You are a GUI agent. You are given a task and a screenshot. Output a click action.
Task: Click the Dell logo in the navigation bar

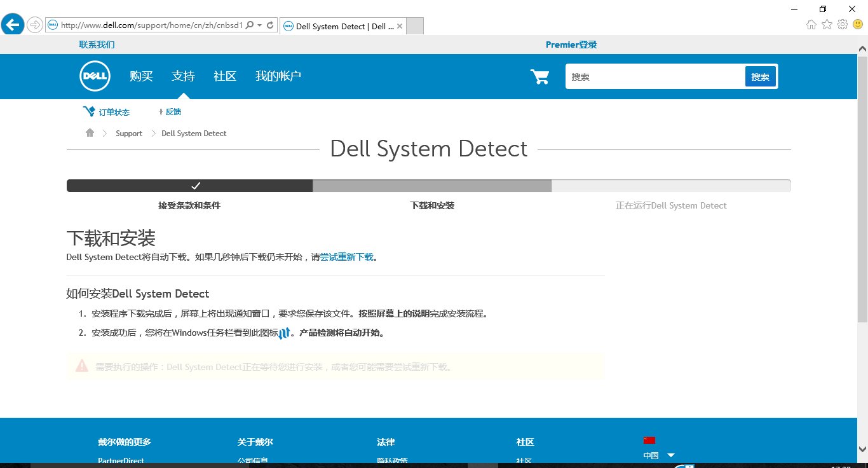(94, 76)
